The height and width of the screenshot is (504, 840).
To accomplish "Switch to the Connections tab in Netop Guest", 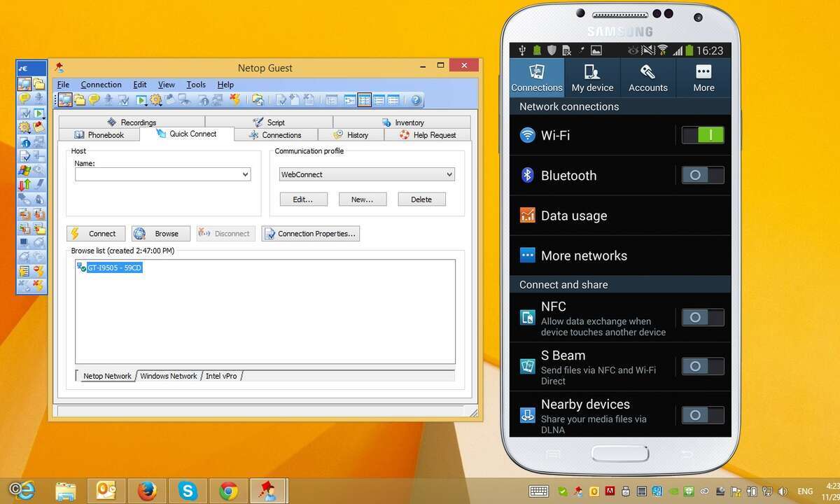I will coord(276,135).
